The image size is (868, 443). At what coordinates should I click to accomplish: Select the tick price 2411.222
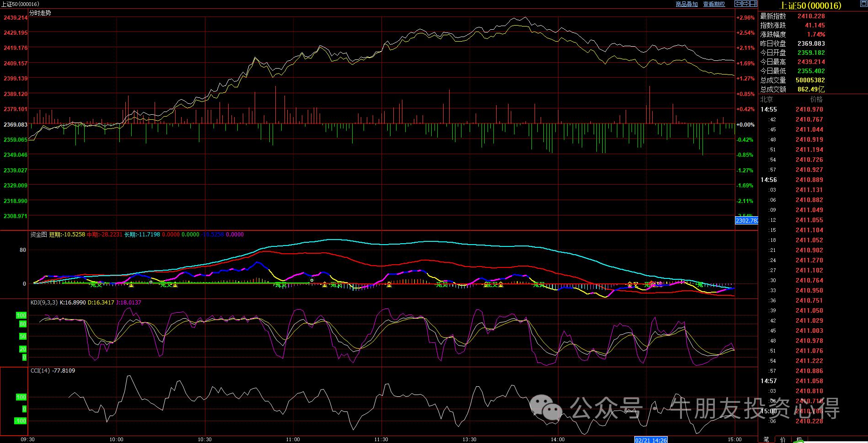[809, 361]
